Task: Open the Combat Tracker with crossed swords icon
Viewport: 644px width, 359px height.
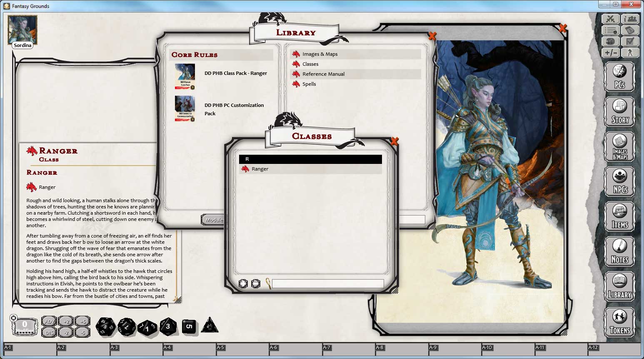Action: 609,19
